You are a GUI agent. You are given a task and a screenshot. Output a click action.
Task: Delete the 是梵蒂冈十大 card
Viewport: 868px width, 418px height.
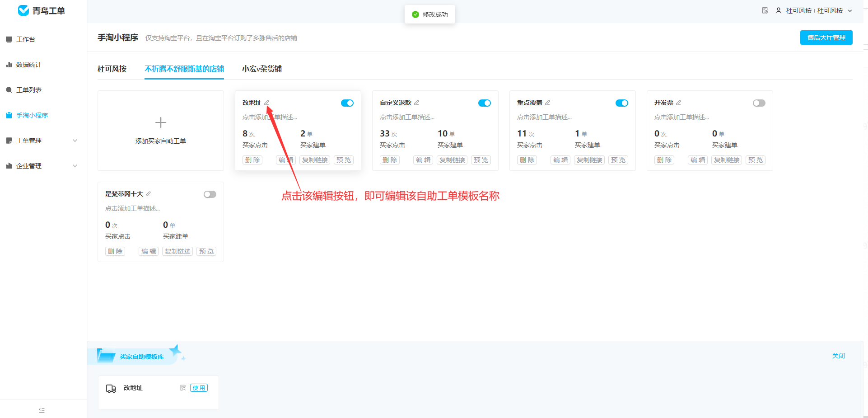[x=115, y=251]
